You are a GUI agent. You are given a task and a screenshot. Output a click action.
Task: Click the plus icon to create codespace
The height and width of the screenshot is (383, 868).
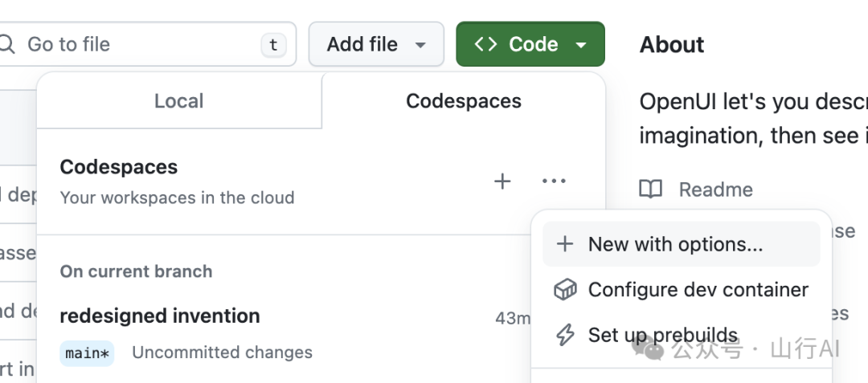click(x=502, y=181)
